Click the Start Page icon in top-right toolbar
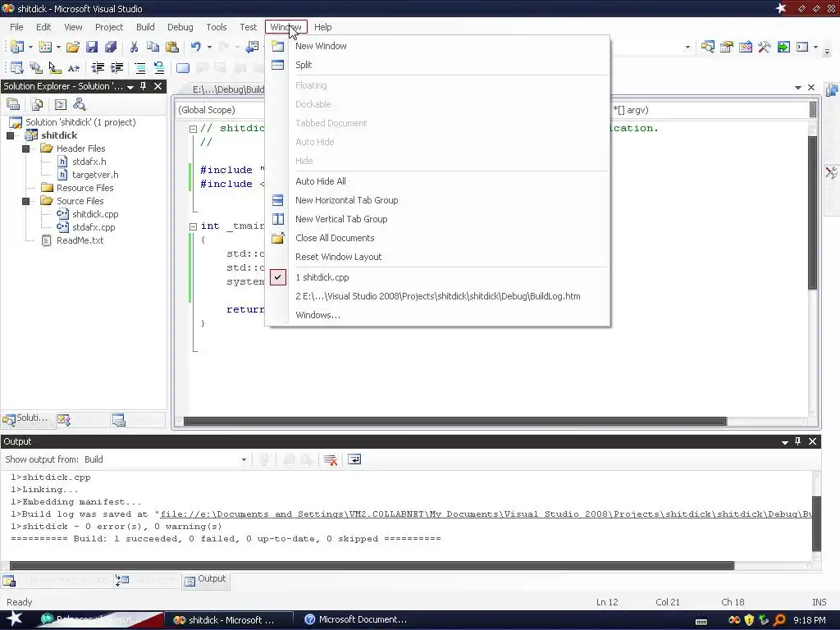The height and width of the screenshot is (630, 840). (x=783, y=47)
